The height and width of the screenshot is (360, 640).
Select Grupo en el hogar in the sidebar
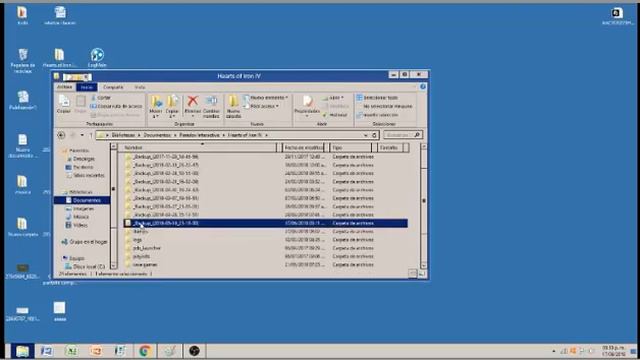[x=84, y=242]
